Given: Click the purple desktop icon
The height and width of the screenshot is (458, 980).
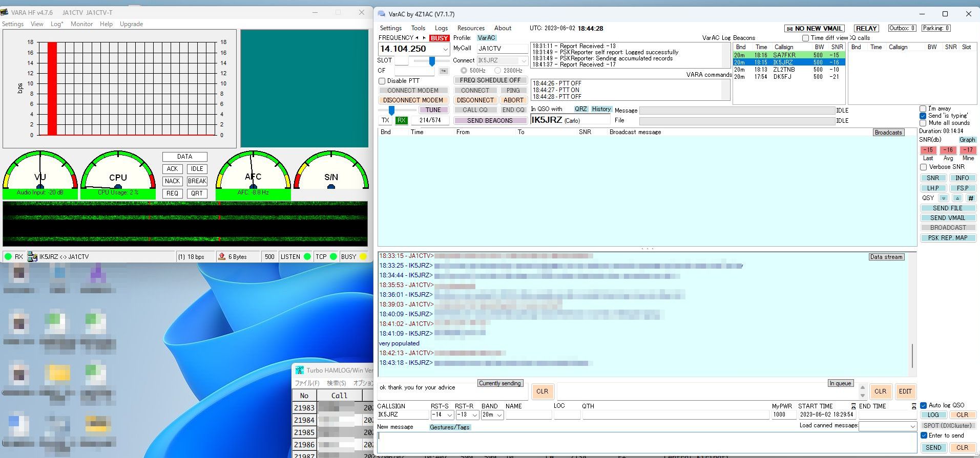Looking at the screenshot, I should 97,273.
